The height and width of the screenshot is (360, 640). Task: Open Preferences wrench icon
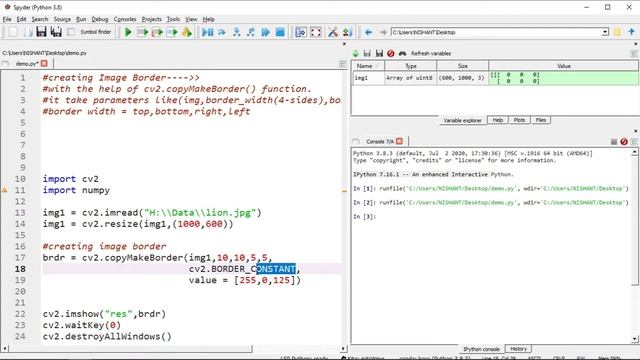click(333, 32)
